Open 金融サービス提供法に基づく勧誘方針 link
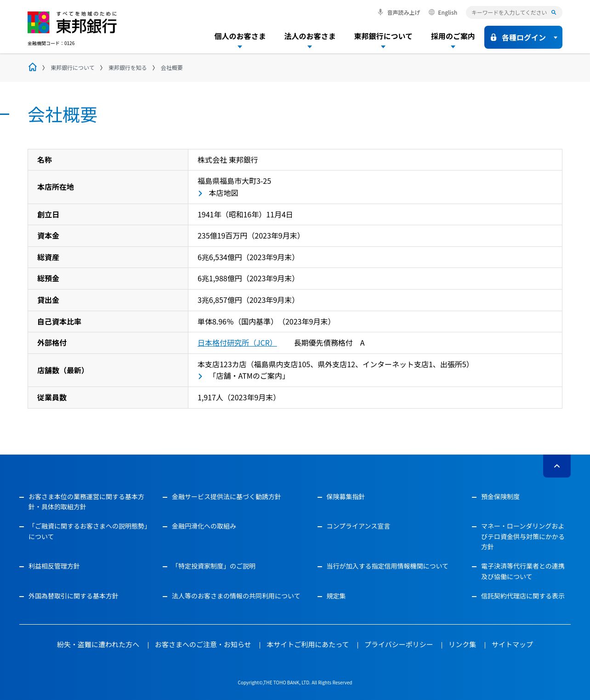Viewport: 590px width, 700px height. point(226,496)
